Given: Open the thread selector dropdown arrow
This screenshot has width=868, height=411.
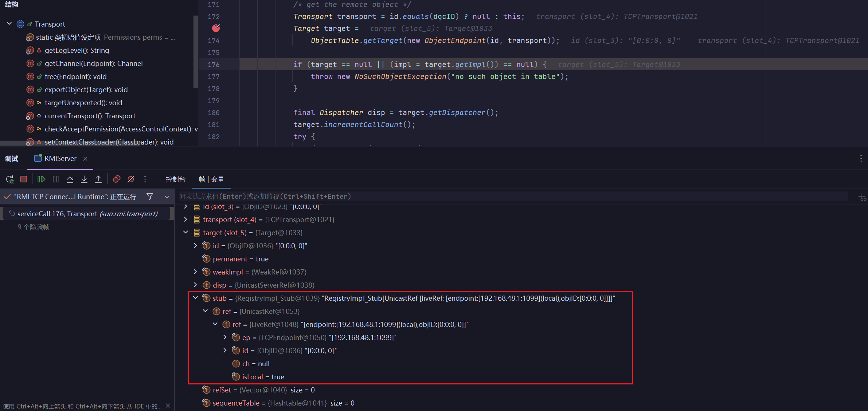Looking at the screenshot, I should (x=167, y=197).
